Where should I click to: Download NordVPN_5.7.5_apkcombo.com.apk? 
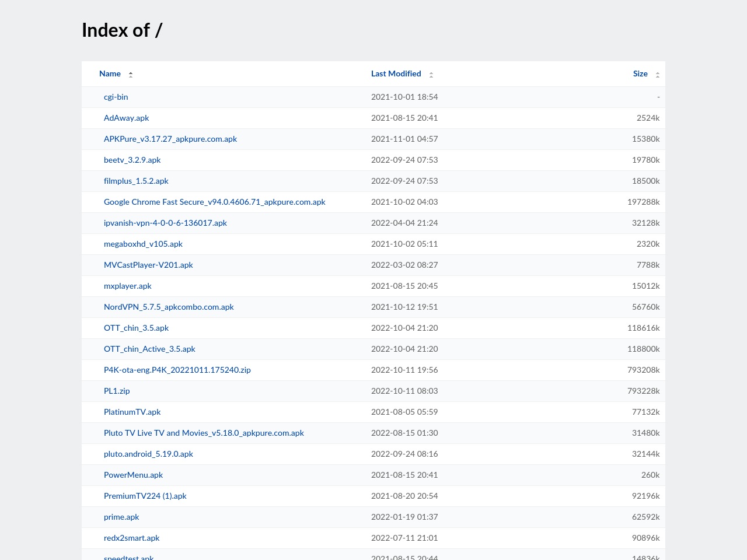pos(169,307)
